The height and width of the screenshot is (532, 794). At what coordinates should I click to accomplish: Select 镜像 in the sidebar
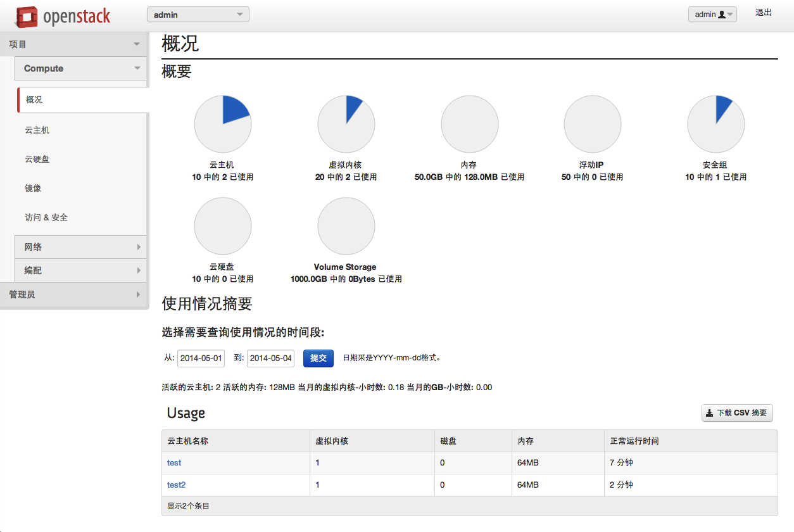pos(33,188)
